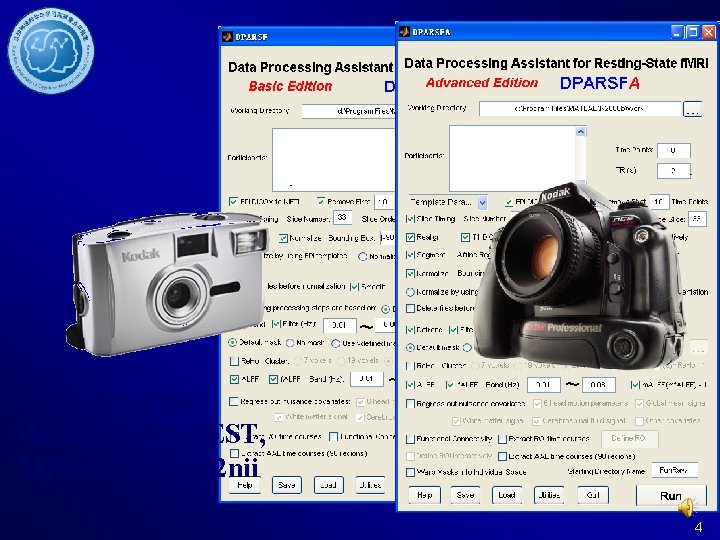Viewport: 720px width, 540px height.
Task: Click Save button in DPARSF
Action: click(x=287, y=485)
